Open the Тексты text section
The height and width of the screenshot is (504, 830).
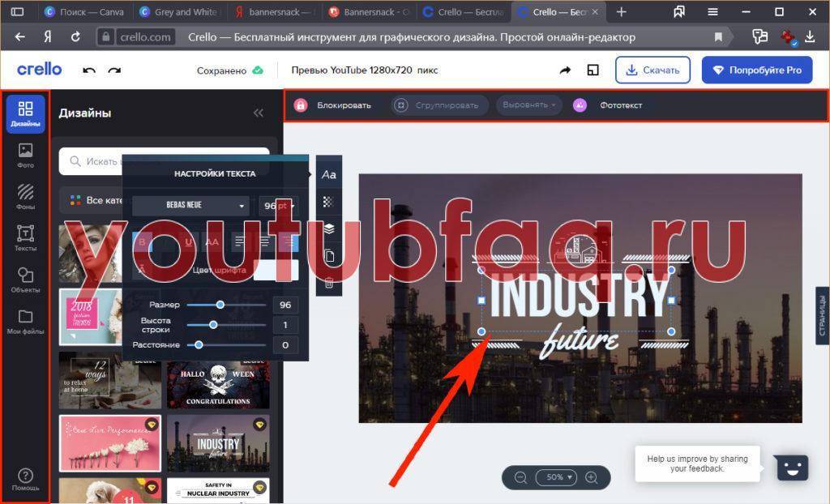(25, 238)
